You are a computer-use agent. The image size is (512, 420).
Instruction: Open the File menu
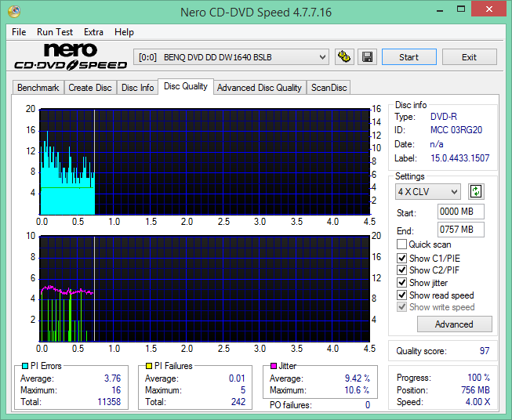19,32
